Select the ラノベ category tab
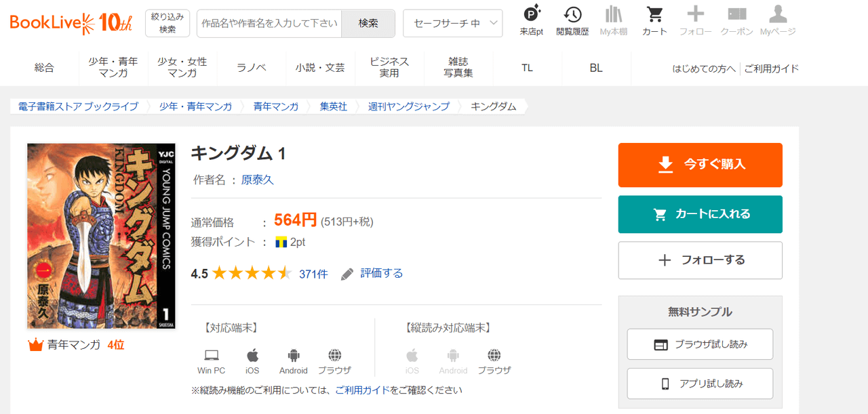Viewport: 868px width, 414px height. (251, 68)
